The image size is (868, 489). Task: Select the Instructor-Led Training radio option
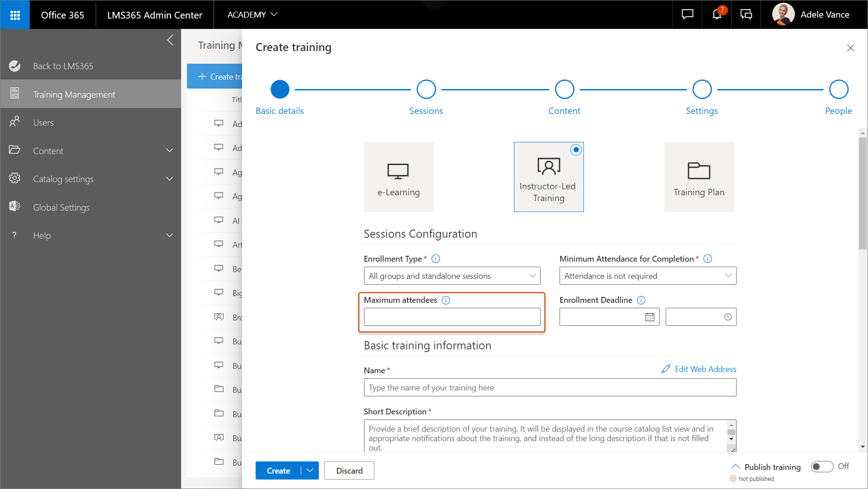point(576,150)
